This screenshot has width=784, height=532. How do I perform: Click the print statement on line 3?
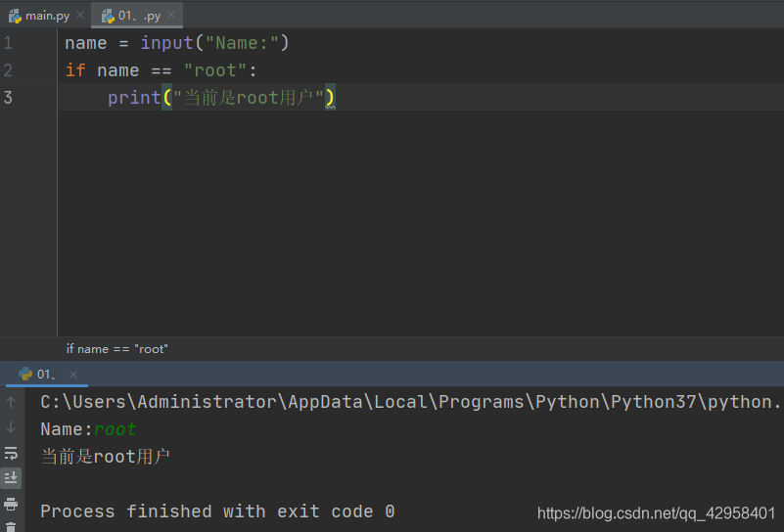[221, 98]
